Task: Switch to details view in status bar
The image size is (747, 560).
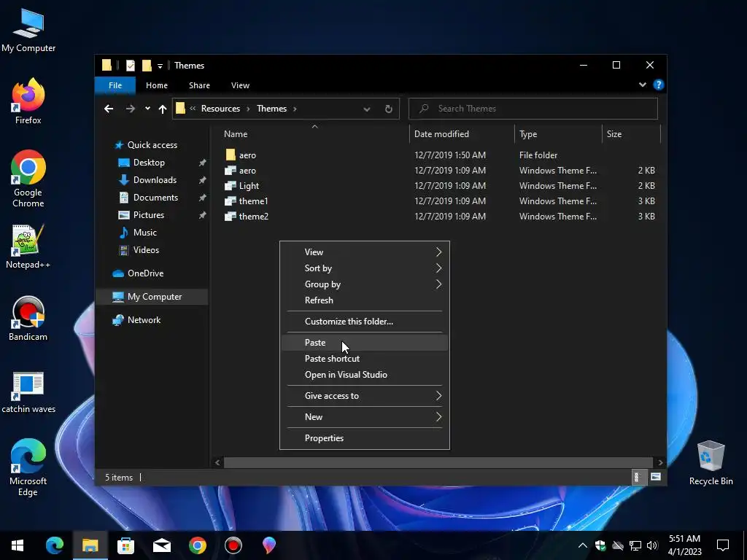Action: click(x=638, y=477)
